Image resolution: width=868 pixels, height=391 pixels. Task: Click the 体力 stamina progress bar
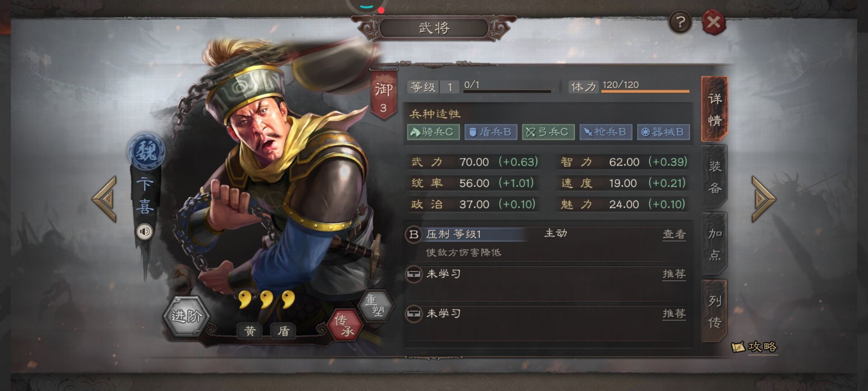[x=645, y=91]
